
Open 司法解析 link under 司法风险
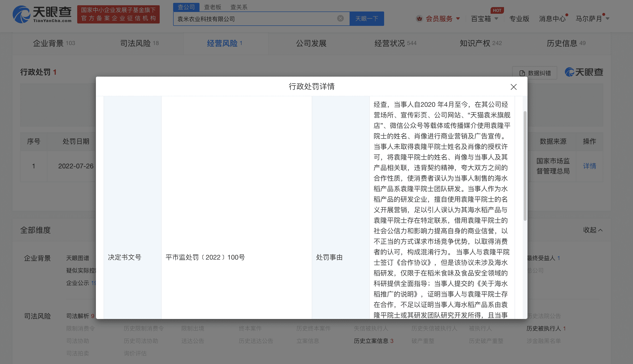tap(80, 316)
